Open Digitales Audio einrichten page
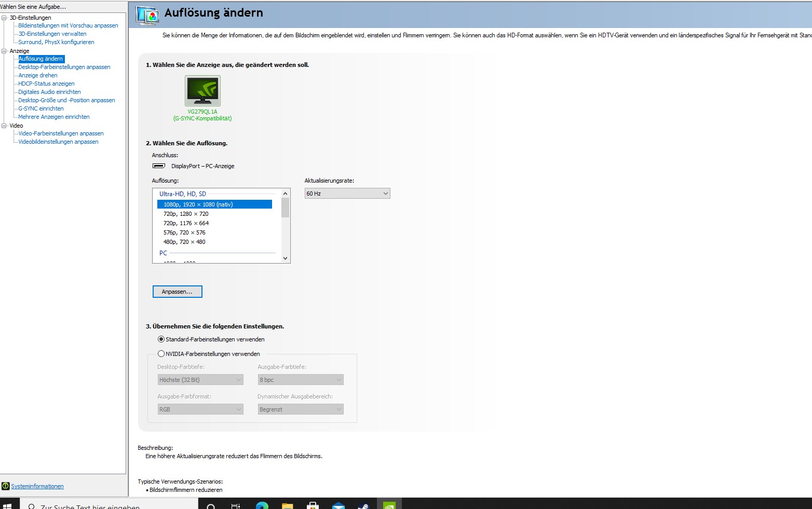Image resolution: width=812 pixels, height=509 pixels. (x=49, y=92)
